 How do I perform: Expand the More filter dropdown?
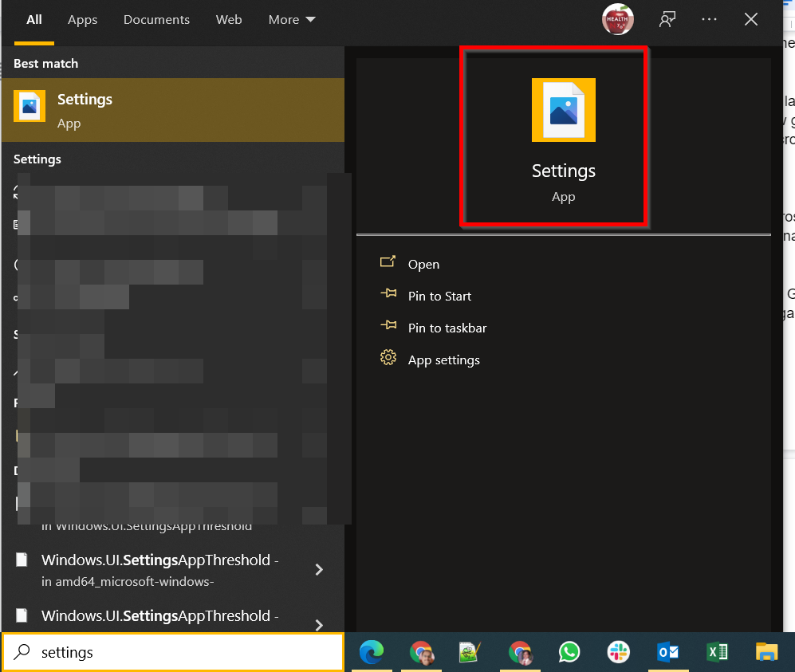point(292,20)
